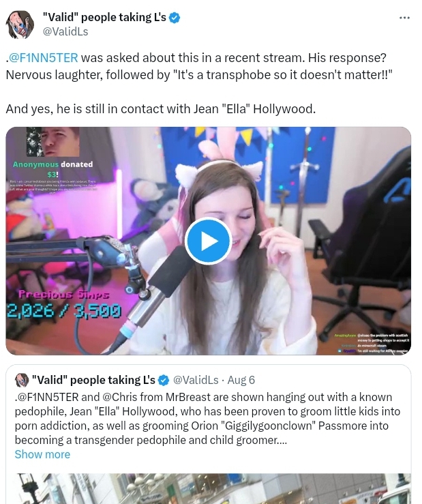
Task: Click the verified badge in the quoted tweet
Action: click(x=164, y=381)
